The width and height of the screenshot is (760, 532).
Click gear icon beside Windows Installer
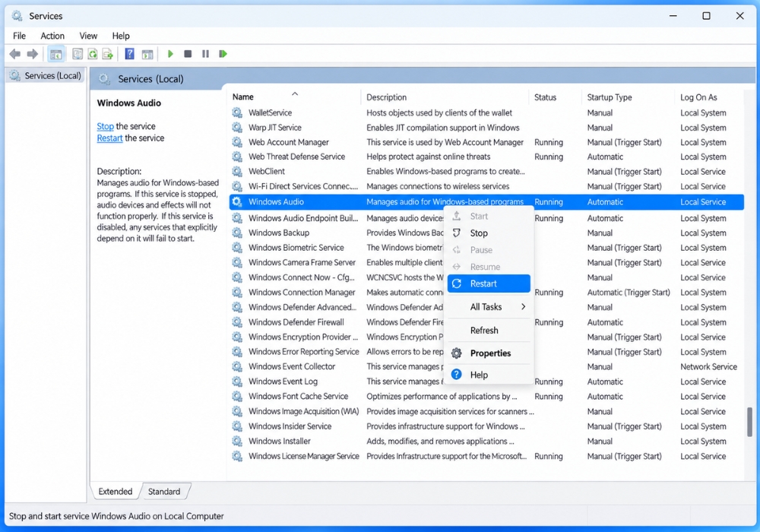237,442
